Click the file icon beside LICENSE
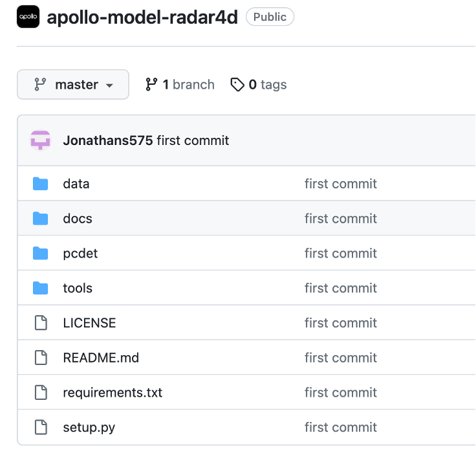 coord(41,323)
